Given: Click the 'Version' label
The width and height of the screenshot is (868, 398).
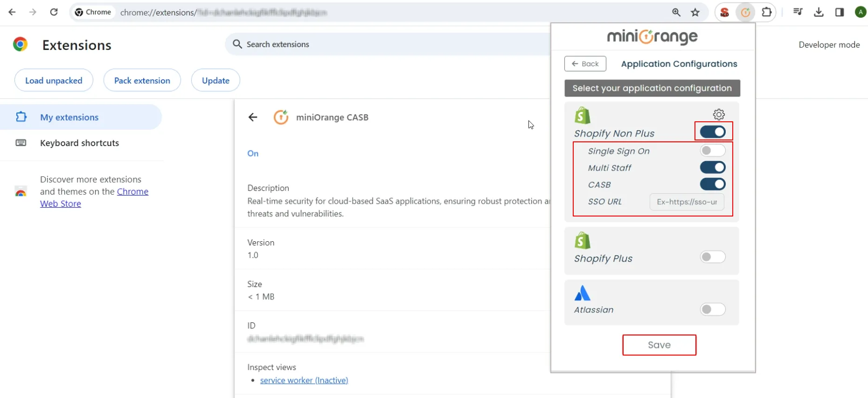Looking at the screenshot, I should 261,243.
